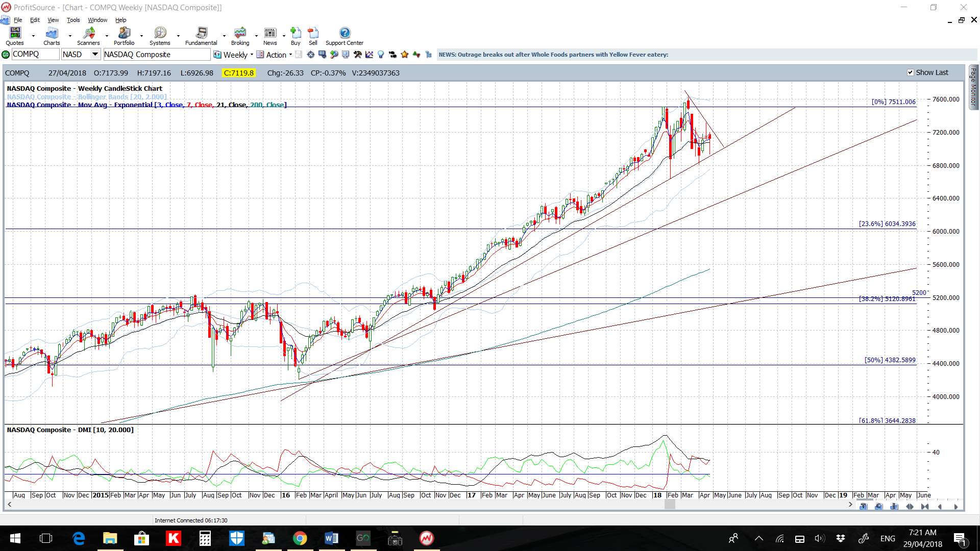Click the NASDAQ Composite name field
Screen dimensions: 980x551
coord(156,55)
